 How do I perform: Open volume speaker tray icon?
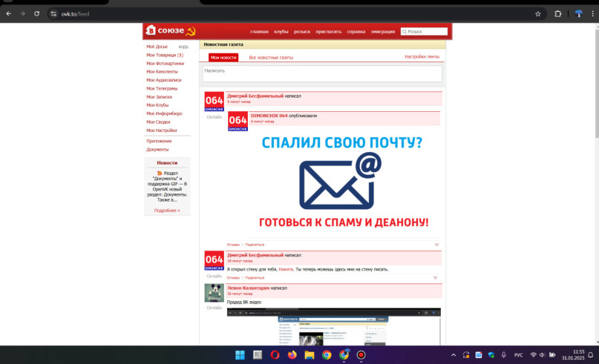[x=542, y=355]
